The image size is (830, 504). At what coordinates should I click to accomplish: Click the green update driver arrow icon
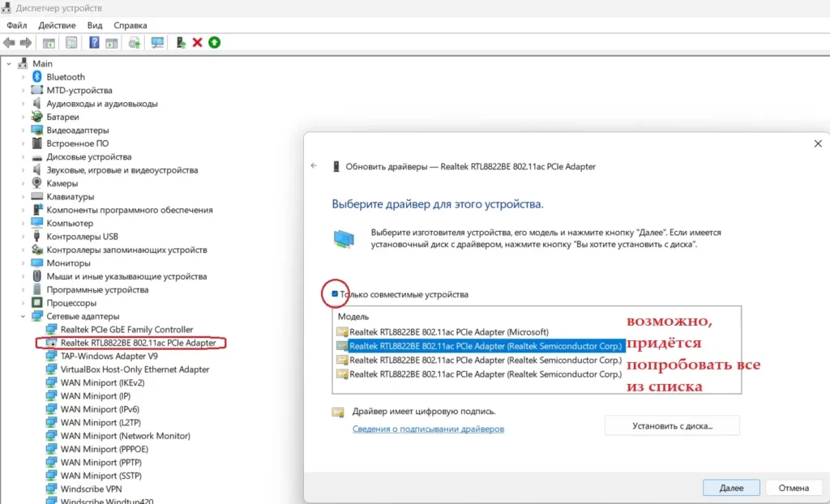tap(214, 43)
